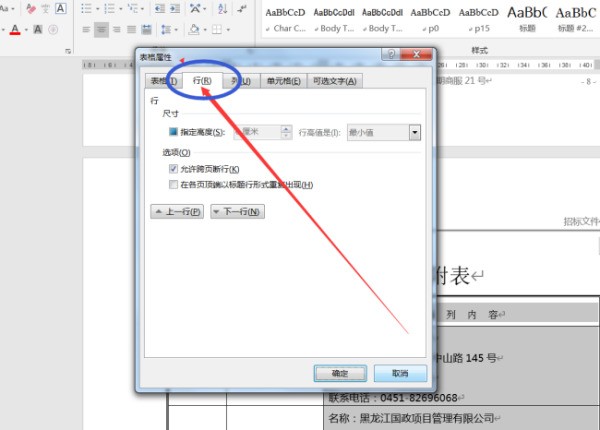
Task: Toggle 指定高度(S) checkbox
Action: [x=173, y=132]
